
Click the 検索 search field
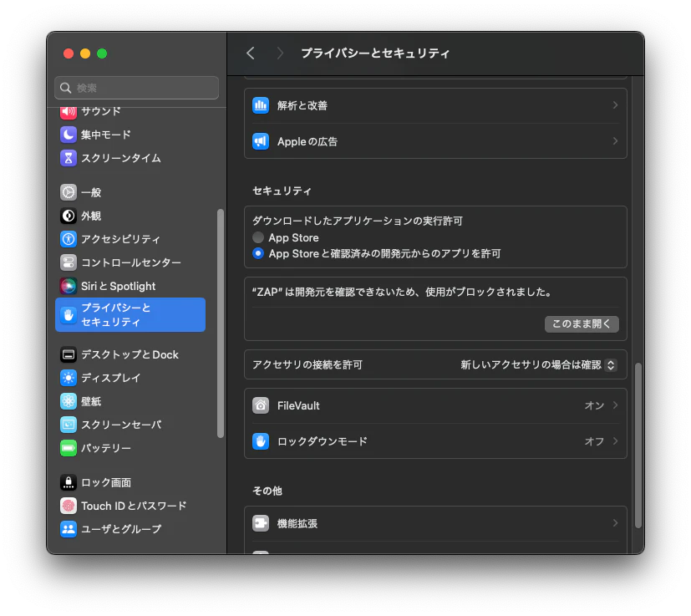[x=137, y=88]
